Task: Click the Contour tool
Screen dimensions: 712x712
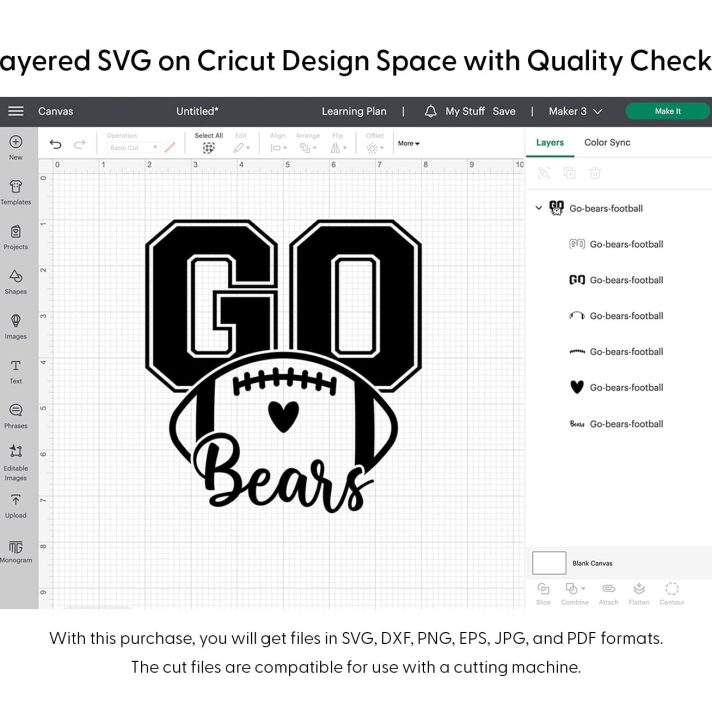Action: tap(672, 593)
